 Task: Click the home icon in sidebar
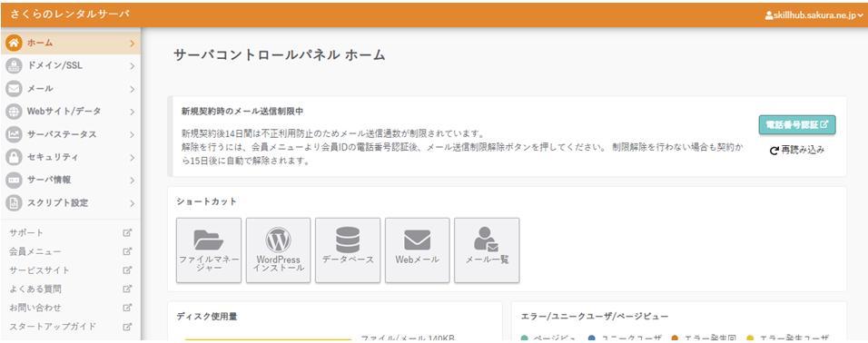(x=14, y=43)
